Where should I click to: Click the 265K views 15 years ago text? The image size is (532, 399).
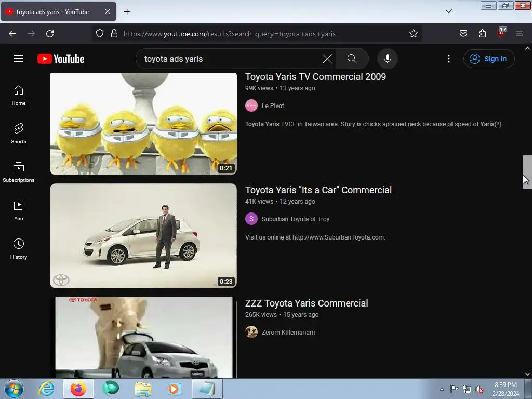[x=282, y=315]
